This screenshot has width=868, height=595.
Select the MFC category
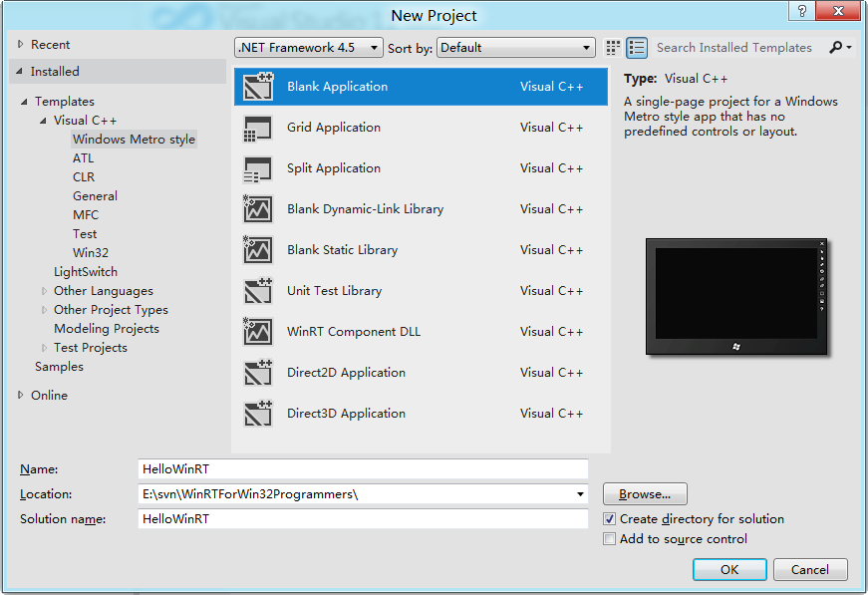coord(86,214)
